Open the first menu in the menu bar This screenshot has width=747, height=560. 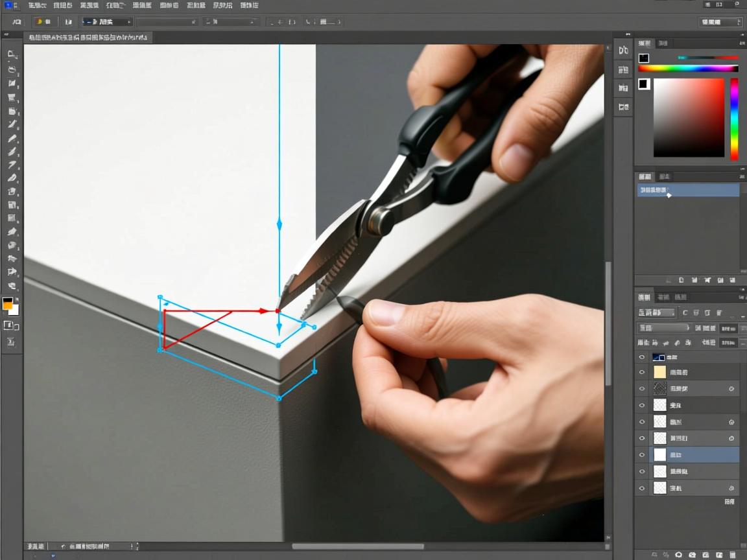[x=38, y=5]
